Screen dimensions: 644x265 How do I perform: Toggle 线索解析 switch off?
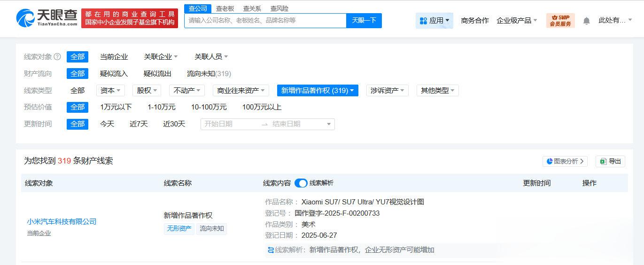point(301,183)
